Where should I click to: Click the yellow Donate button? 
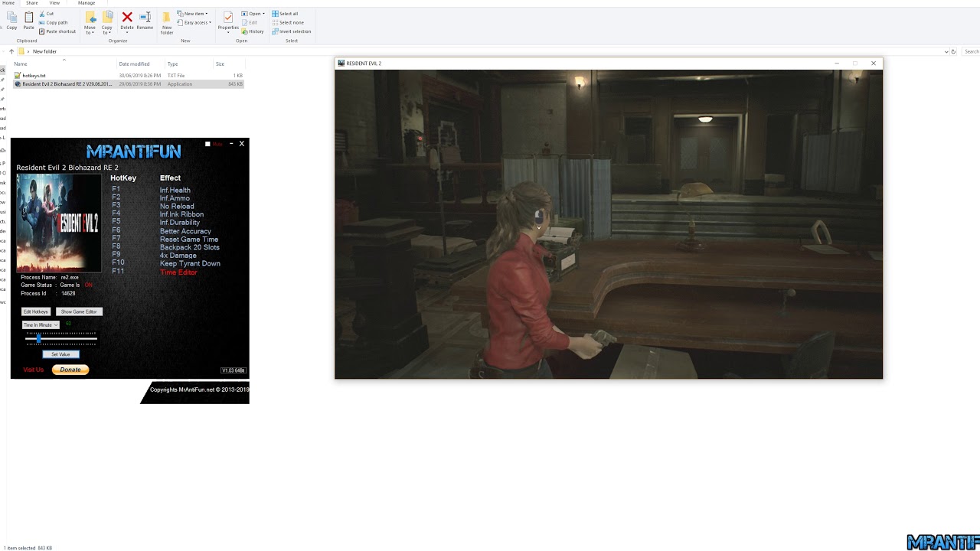(70, 370)
